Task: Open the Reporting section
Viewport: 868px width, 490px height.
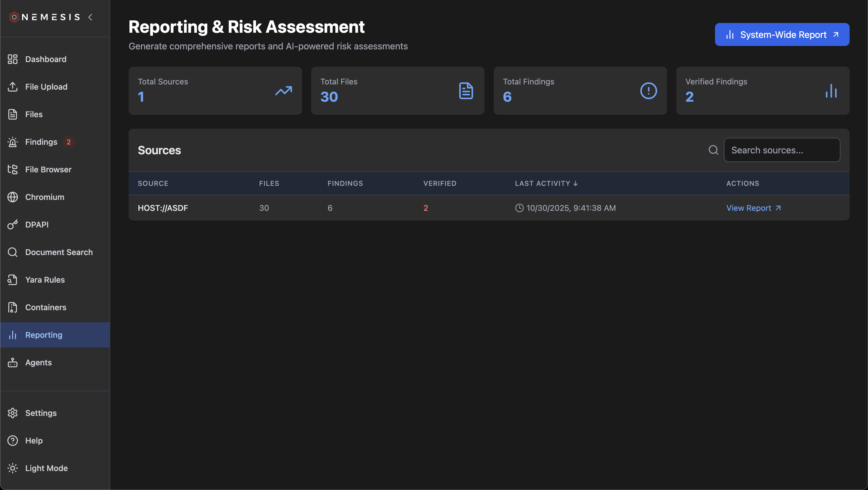Action: [x=43, y=335]
